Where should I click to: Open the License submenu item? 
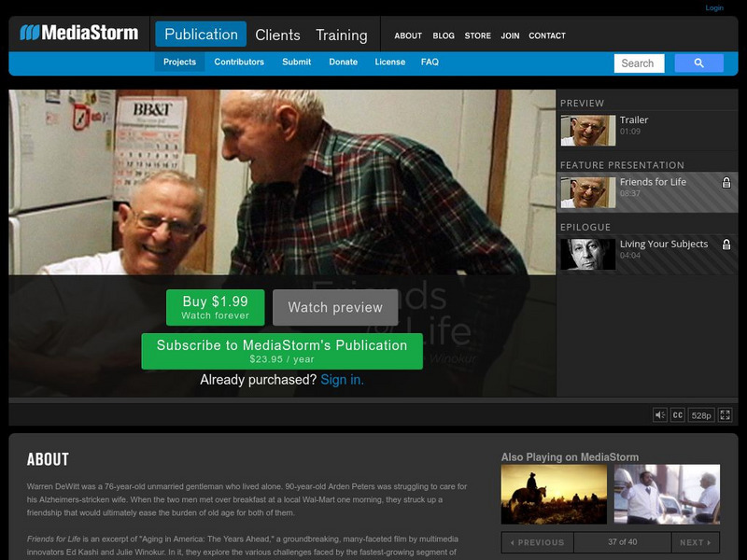click(389, 62)
